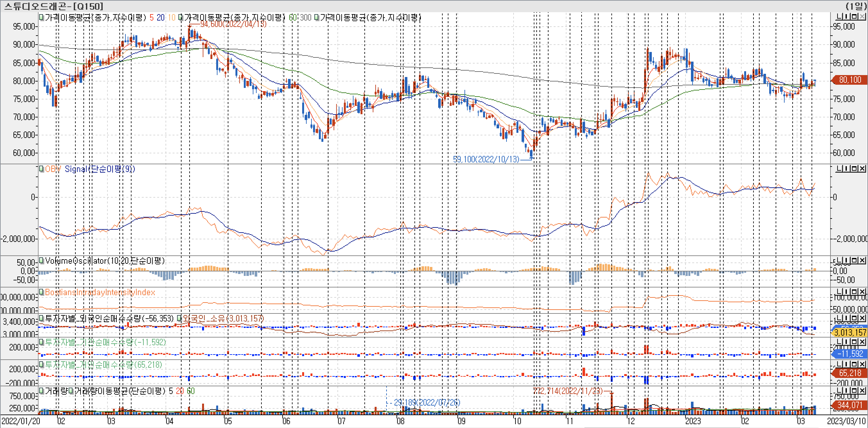The height and width of the screenshot is (428, 868).
Task: Close the 개인순매수수량 panel
Action: [862, 364]
